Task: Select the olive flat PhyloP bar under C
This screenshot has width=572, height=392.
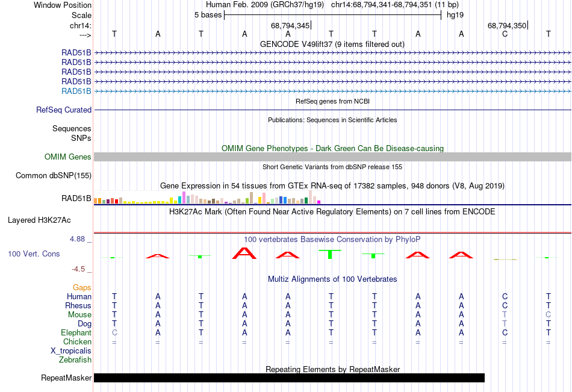Action: tap(505, 260)
